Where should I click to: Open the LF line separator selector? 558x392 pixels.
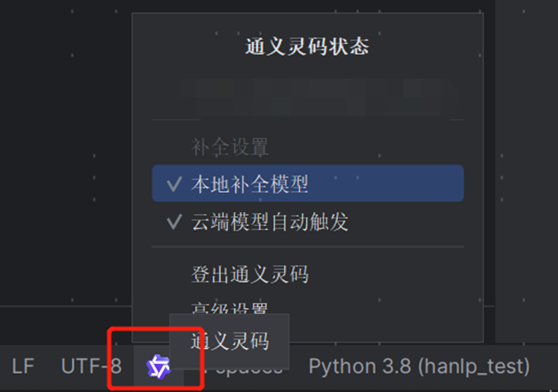(x=23, y=367)
